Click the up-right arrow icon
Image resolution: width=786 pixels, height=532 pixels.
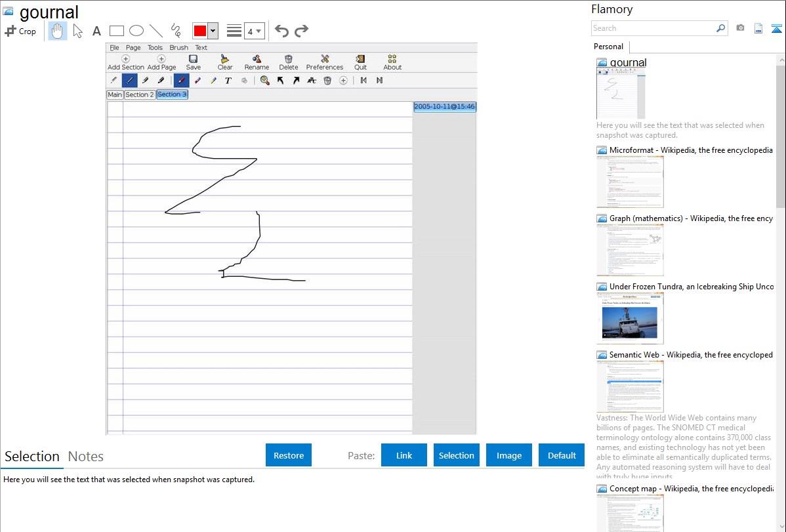click(x=297, y=80)
